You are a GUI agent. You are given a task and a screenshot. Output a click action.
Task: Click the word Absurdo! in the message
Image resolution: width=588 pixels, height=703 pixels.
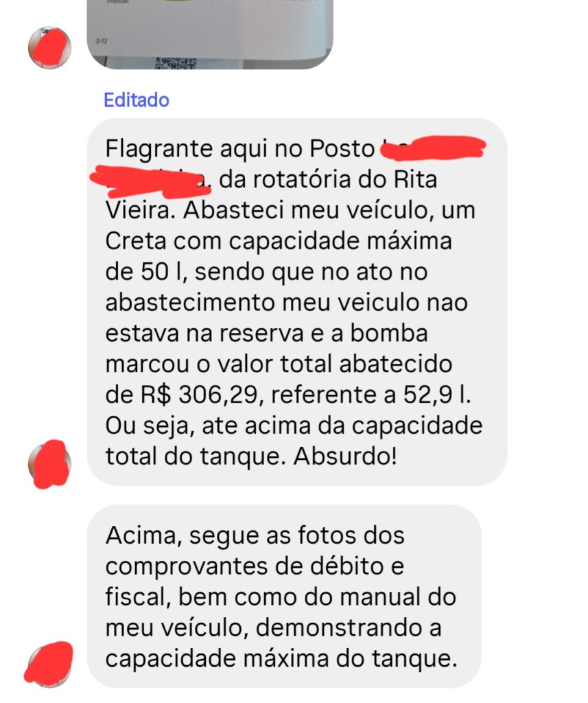tap(345, 456)
